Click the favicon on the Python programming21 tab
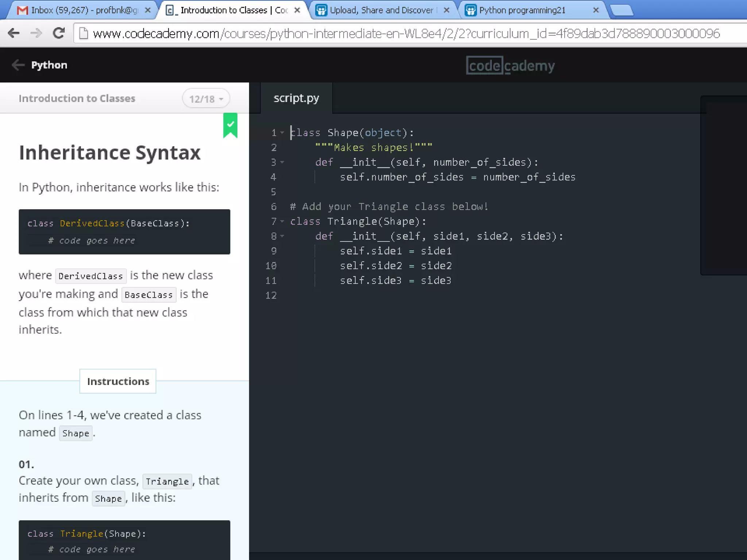 point(471,10)
